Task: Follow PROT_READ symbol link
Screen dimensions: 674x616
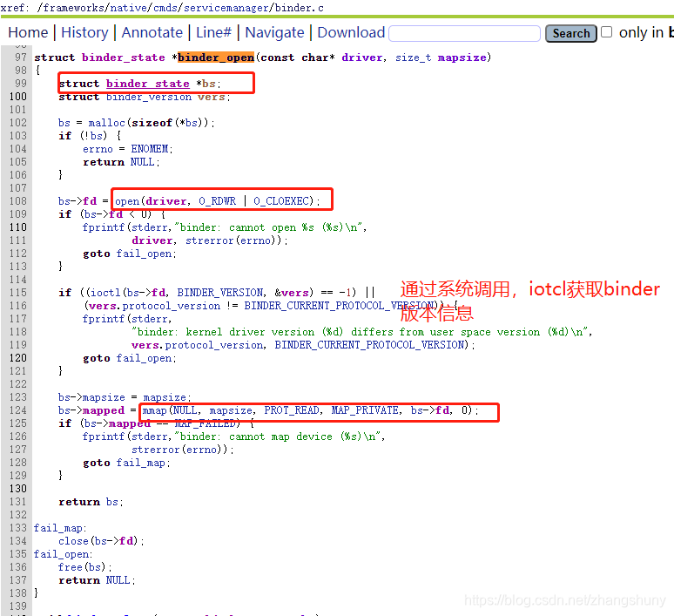Action: point(292,410)
